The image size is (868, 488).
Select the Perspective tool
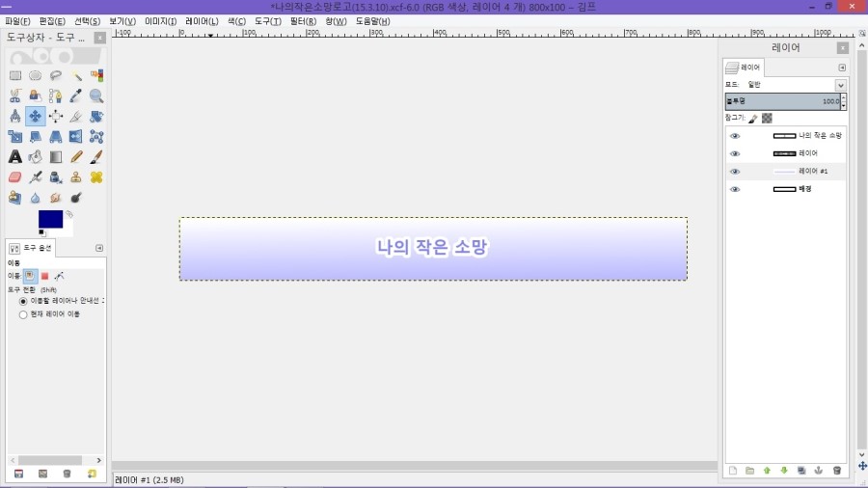pos(55,137)
